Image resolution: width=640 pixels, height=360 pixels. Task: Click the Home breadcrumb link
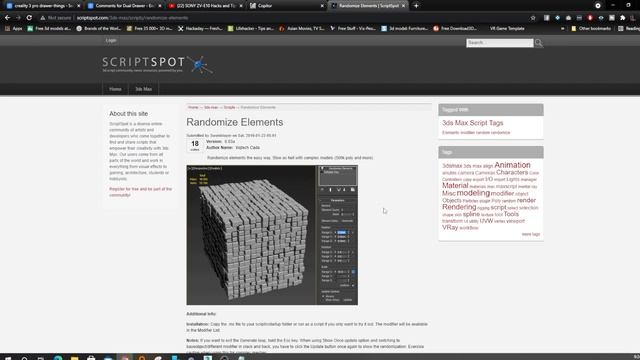click(193, 107)
